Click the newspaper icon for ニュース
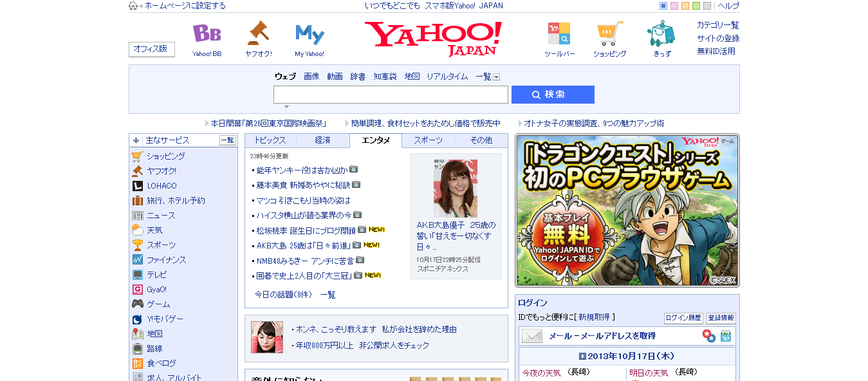The image size is (868, 381). click(137, 216)
